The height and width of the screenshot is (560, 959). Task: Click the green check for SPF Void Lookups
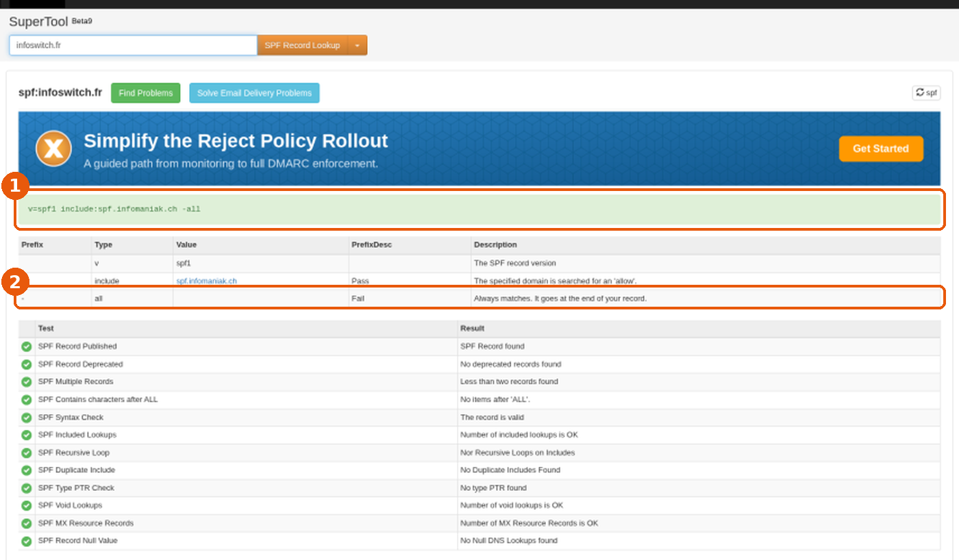(x=27, y=505)
